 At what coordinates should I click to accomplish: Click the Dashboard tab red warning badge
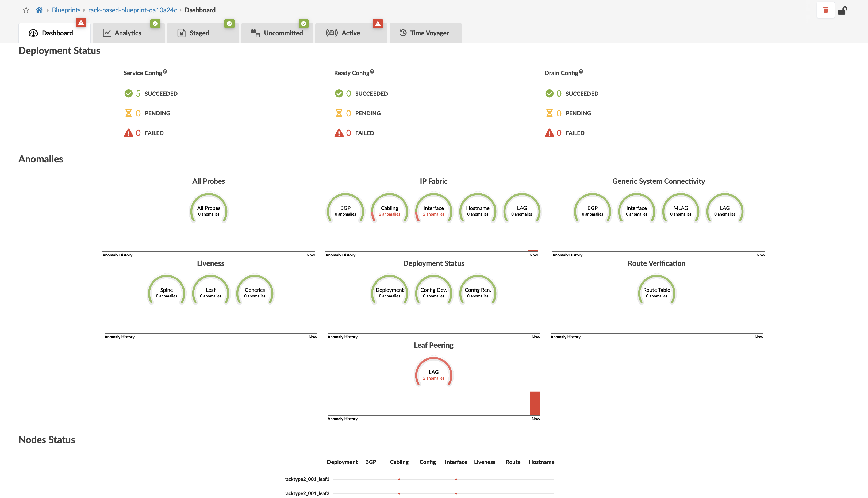pyautogui.click(x=81, y=23)
